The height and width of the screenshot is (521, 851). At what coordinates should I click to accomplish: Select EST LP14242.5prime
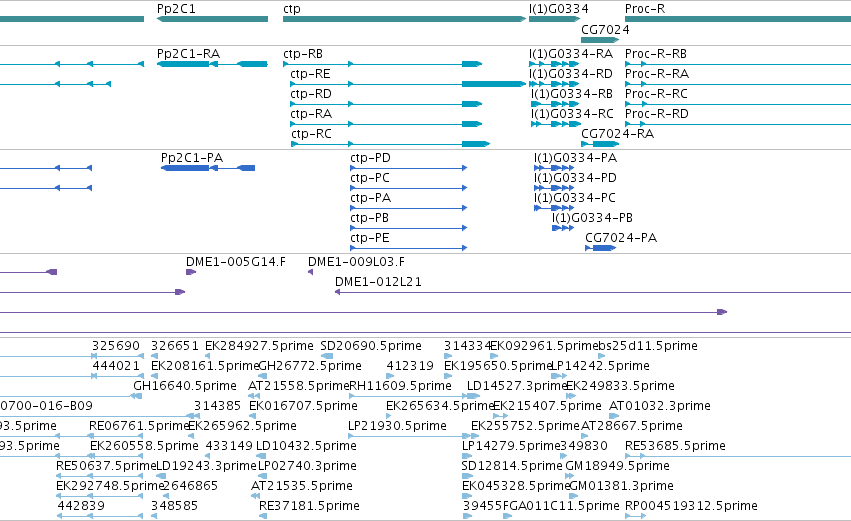[x=600, y=366]
